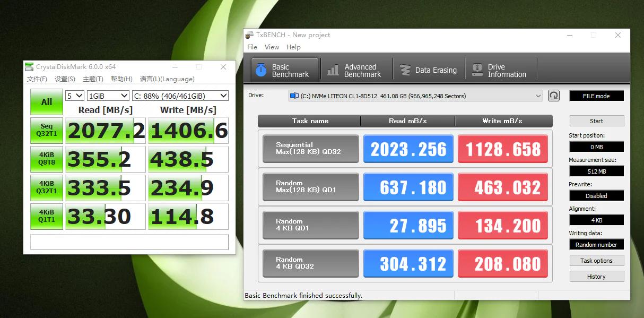Open the File menu in TxBENCH
The image size is (644, 318).
point(252,47)
